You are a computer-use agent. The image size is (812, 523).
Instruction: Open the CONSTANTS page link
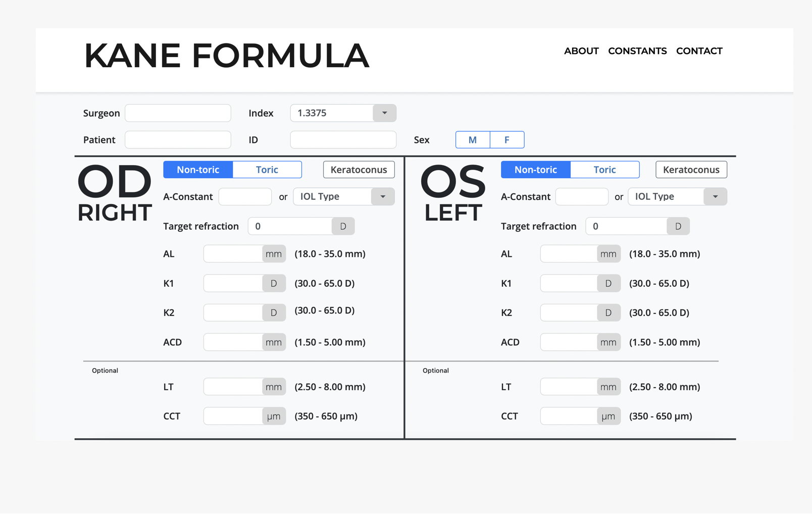point(637,51)
